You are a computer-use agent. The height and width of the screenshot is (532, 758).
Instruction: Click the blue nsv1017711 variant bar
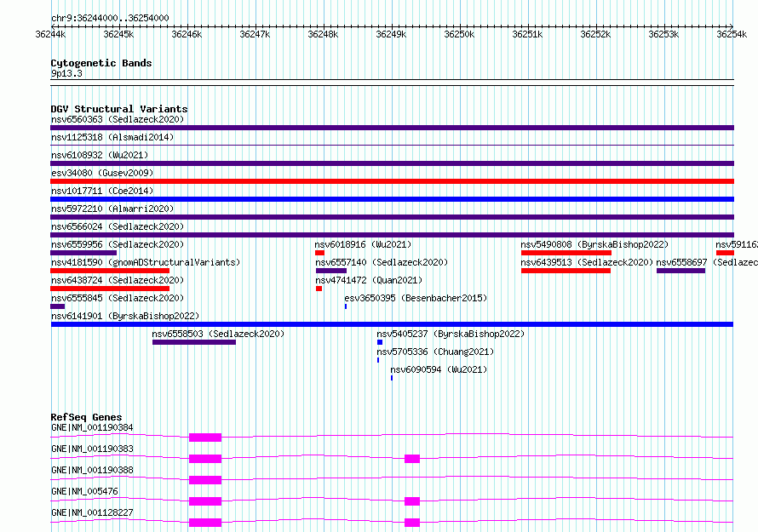pos(392,199)
